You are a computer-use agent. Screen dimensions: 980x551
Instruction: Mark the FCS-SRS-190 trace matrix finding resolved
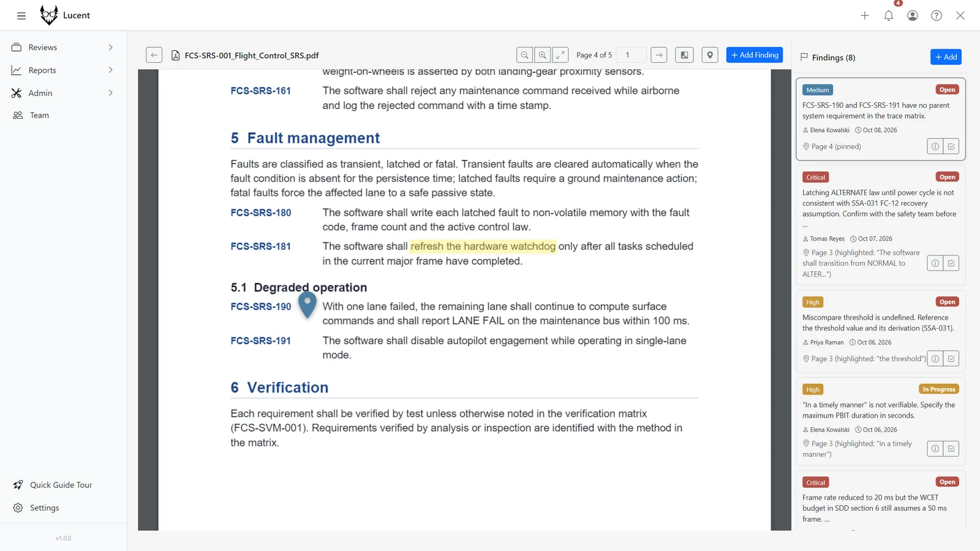click(951, 146)
